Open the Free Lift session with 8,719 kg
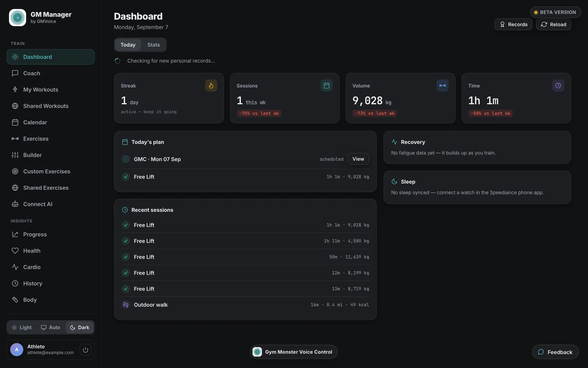This screenshot has width=588, height=368. coord(245,289)
